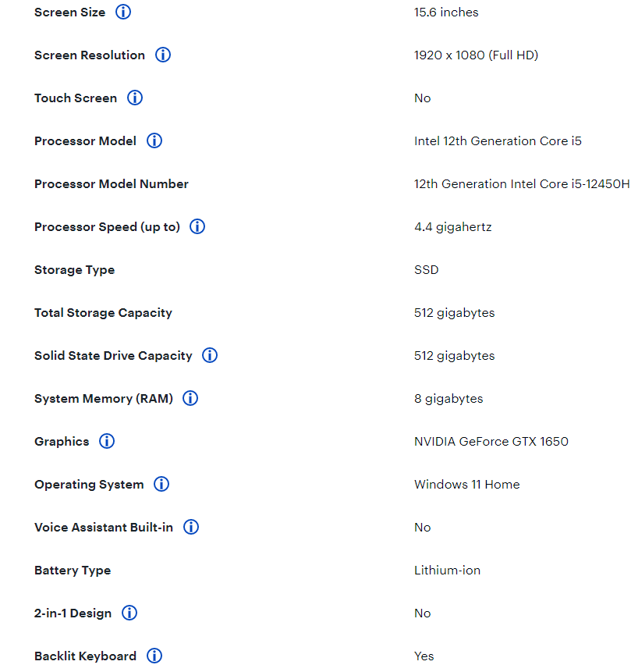Show Solid State Drive Capacity info

point(210,356)
